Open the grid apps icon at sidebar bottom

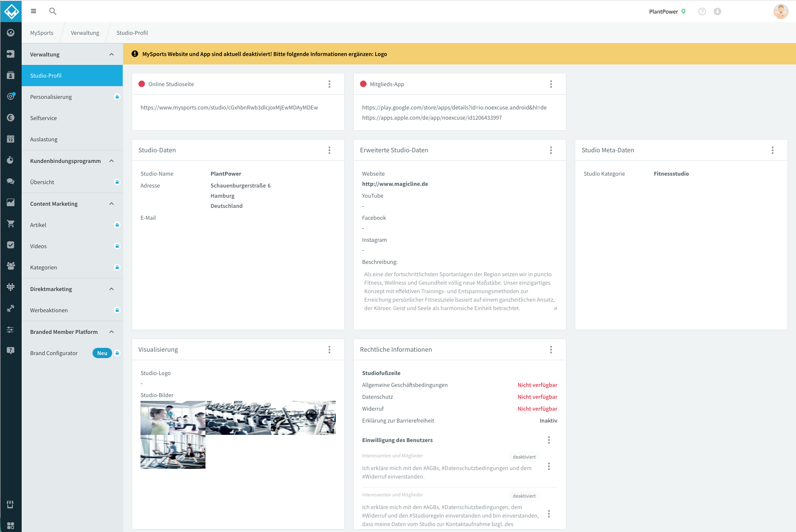pyautogui.click(x=11, y=525)
